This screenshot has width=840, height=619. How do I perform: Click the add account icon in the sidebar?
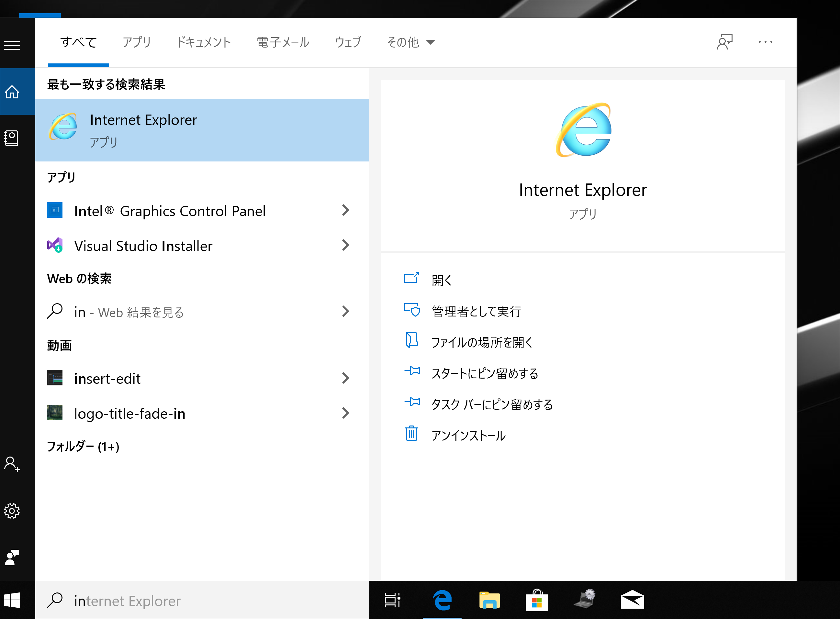tap(12, 464)
